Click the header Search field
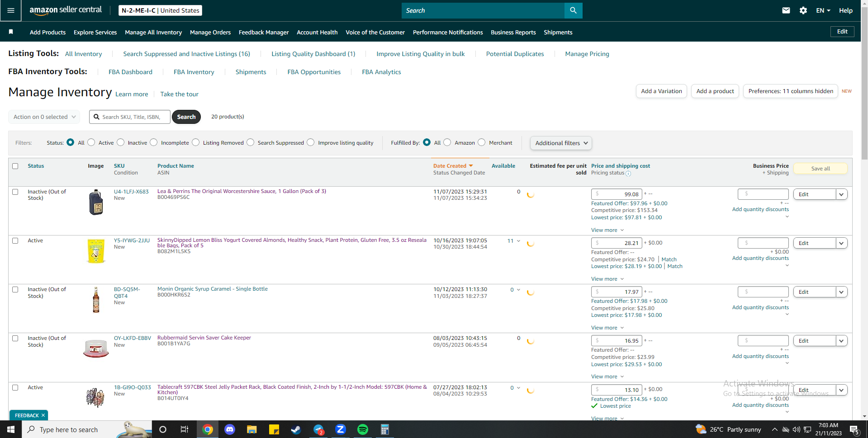The height and width of the screenshot is (438, 868). (483, 10)
